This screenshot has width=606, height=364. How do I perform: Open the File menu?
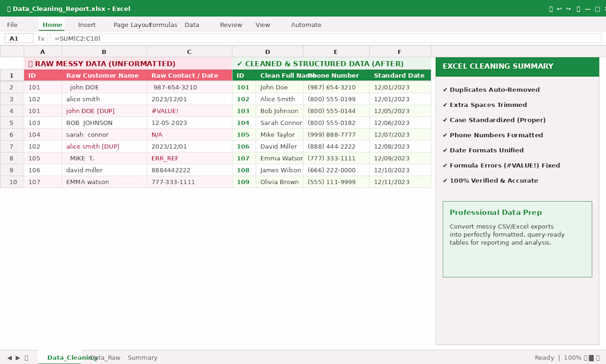pos(12,25)
